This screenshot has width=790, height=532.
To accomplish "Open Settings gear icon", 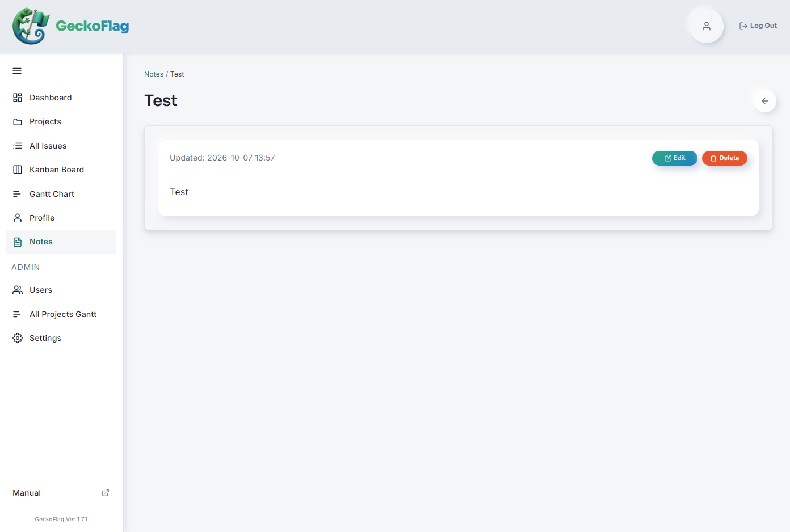I will pos(18,338).
